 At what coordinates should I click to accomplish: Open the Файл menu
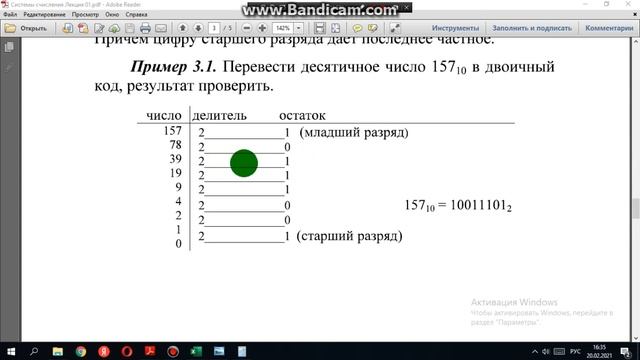click(10, 14)
